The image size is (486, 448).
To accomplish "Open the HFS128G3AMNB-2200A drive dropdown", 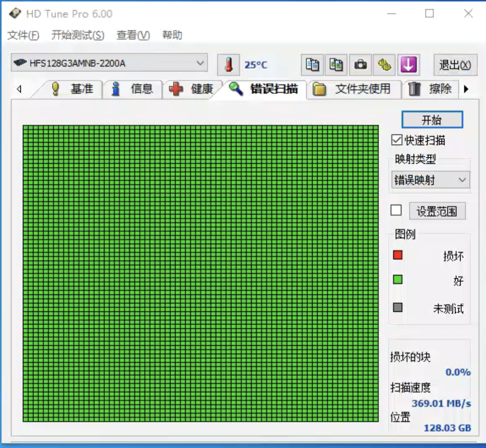I will [109, 63].
